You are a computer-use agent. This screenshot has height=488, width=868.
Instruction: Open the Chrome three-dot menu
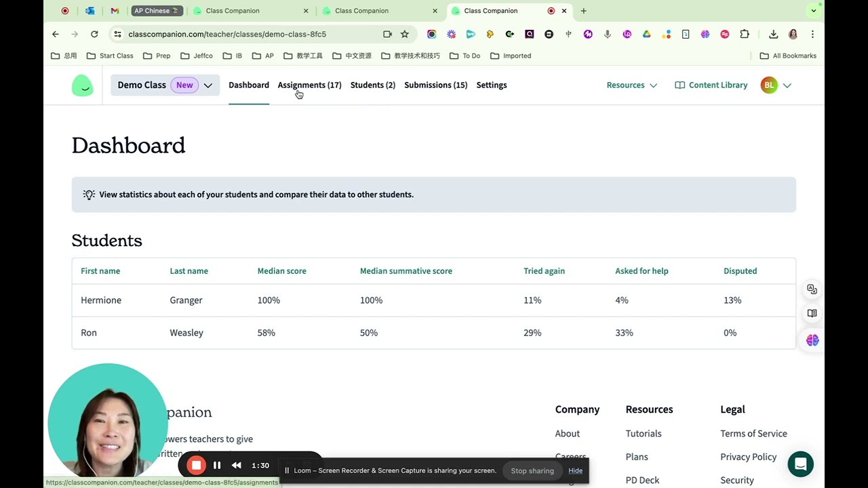[812, 34]
